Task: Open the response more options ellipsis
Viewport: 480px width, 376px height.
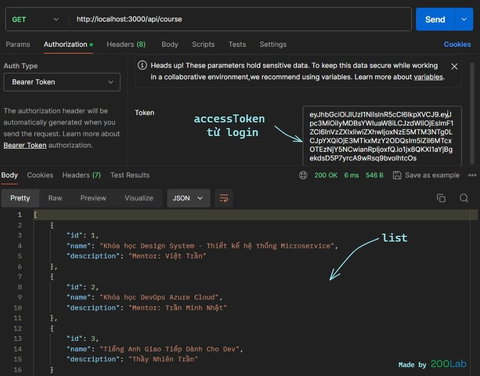Action: [x=472, y=175]
